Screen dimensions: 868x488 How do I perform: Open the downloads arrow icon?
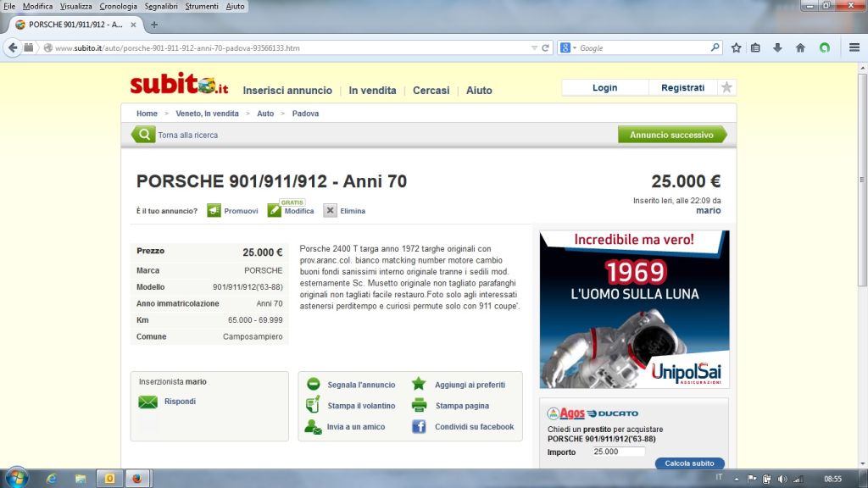tap(777, 48)
